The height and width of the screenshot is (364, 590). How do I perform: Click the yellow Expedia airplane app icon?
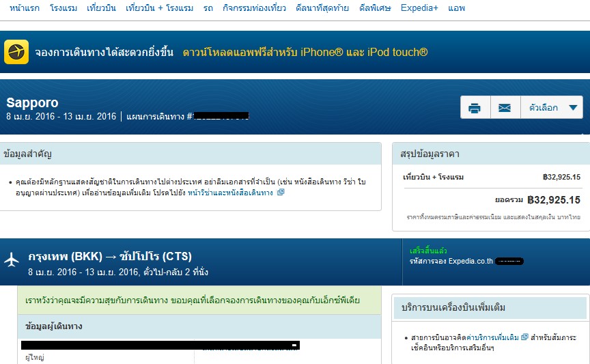(x=16, y=52)
